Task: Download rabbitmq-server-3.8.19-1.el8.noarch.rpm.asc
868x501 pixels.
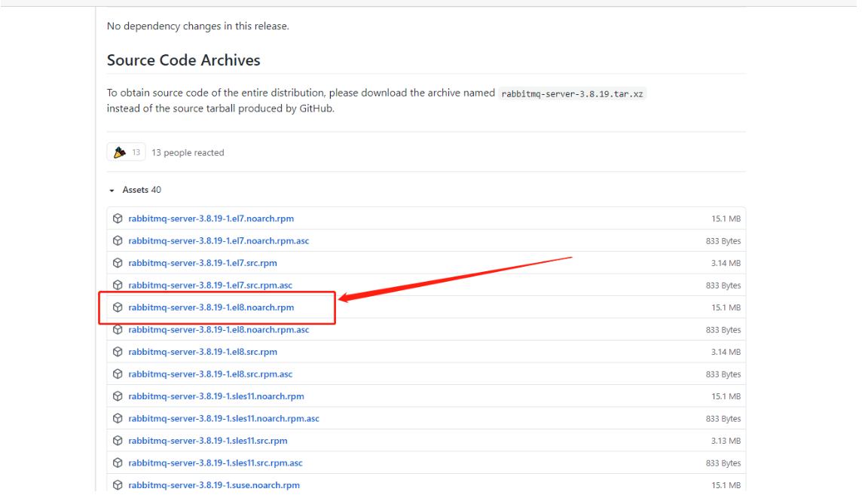Action: (219, 329)
